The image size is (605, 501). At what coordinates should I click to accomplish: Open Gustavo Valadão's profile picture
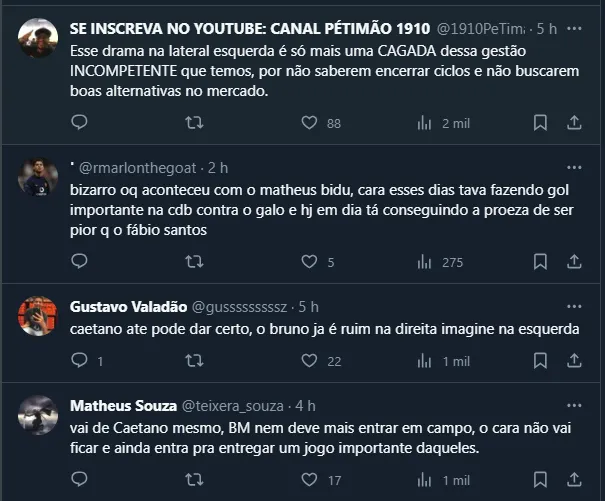pyautogui.click(x=39, y=317)
